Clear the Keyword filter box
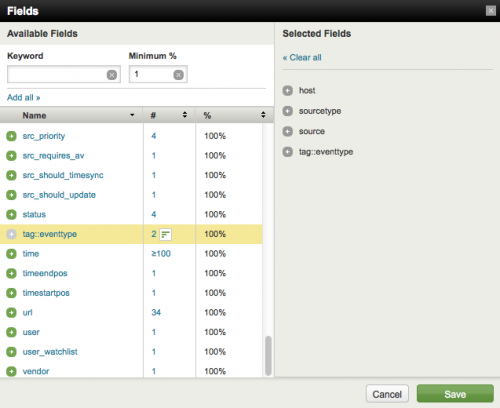The width and height of the screenshot is (500, 408). pyautogui.click(x=112, y=75)
